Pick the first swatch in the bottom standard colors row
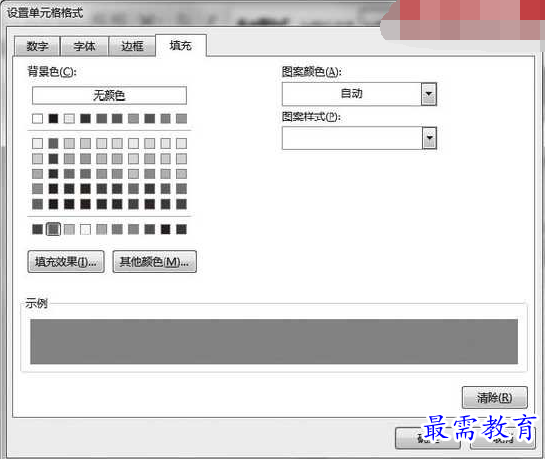 click(37, 229)
